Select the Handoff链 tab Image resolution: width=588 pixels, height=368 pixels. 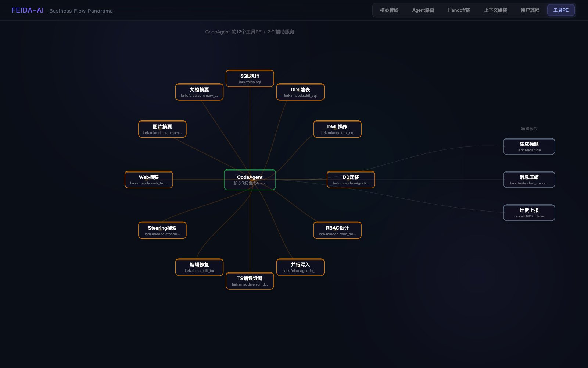[x=459, y=10]
